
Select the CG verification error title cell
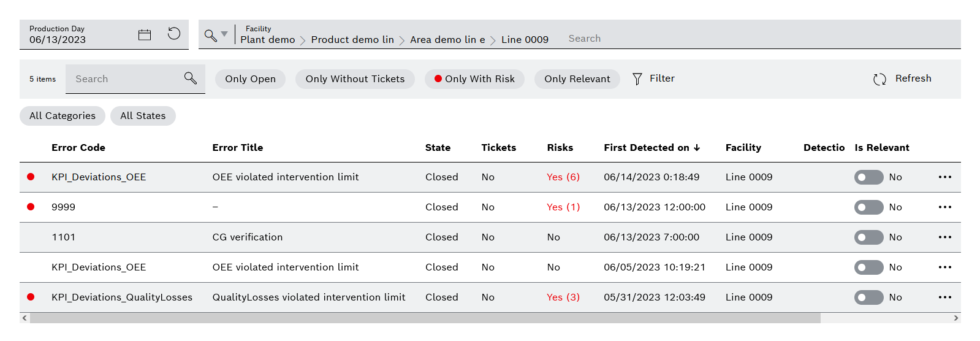pyautogui.click(x=248, y=237)
